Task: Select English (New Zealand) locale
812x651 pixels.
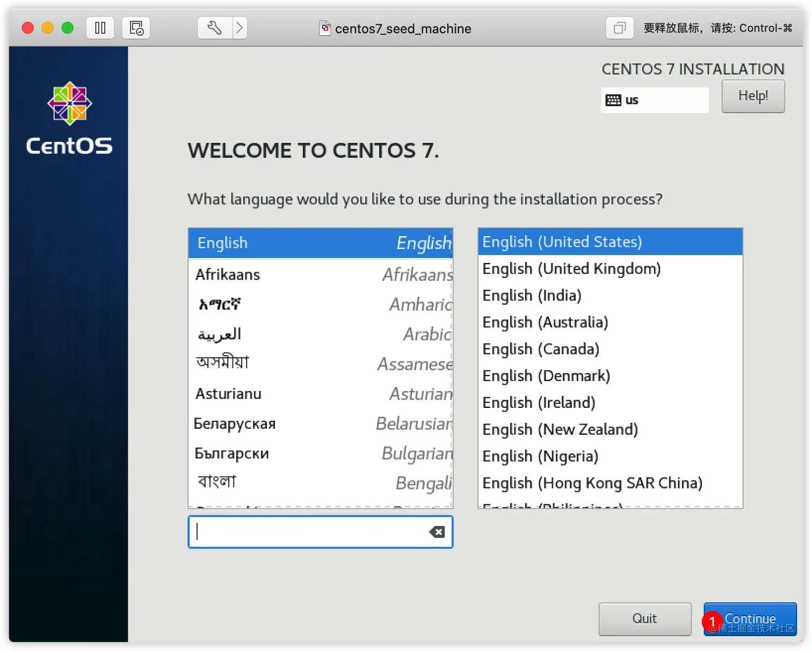Action: click(x=611, y=429)
